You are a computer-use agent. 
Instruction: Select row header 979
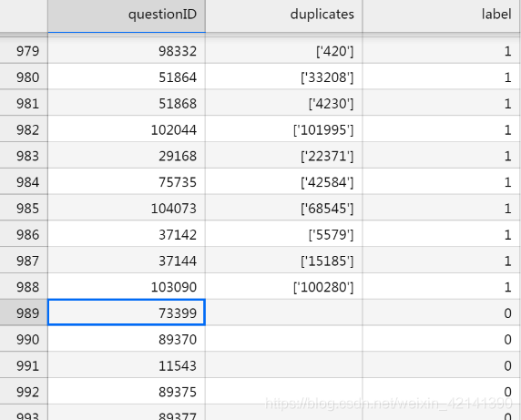click(x=24, y=50)
